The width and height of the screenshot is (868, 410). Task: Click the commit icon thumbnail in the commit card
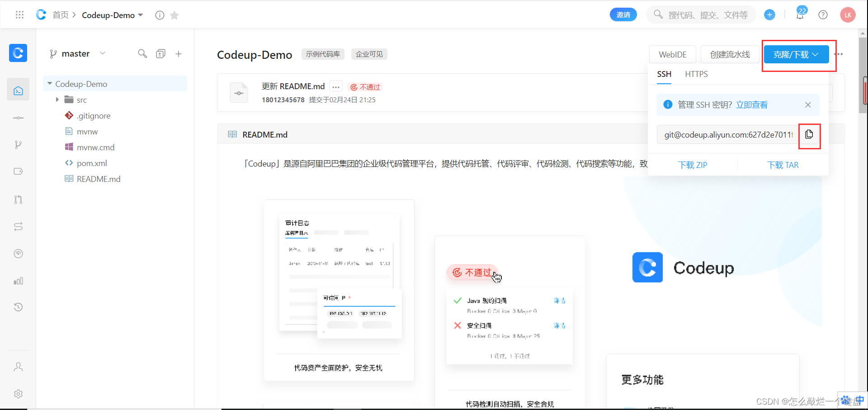click(x=239, y=93)
